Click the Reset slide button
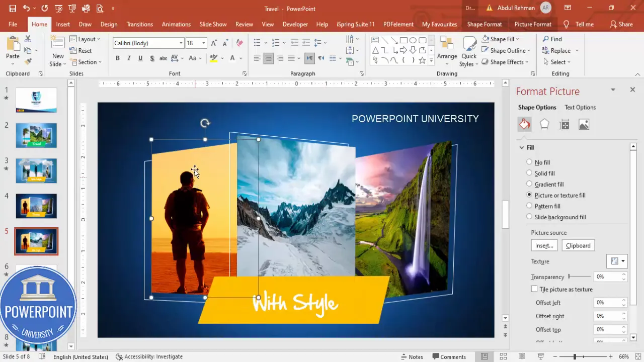Viewport: 644px width, 362px height. coord(80,50)
